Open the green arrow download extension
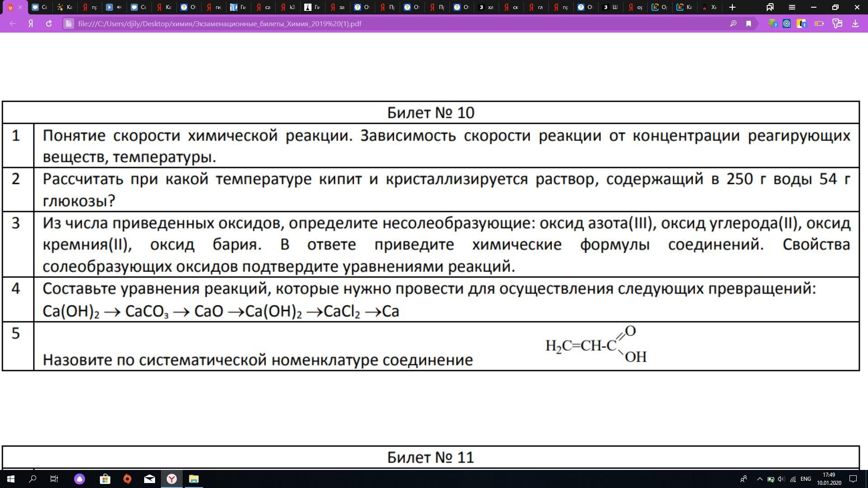 coord(773,23)
